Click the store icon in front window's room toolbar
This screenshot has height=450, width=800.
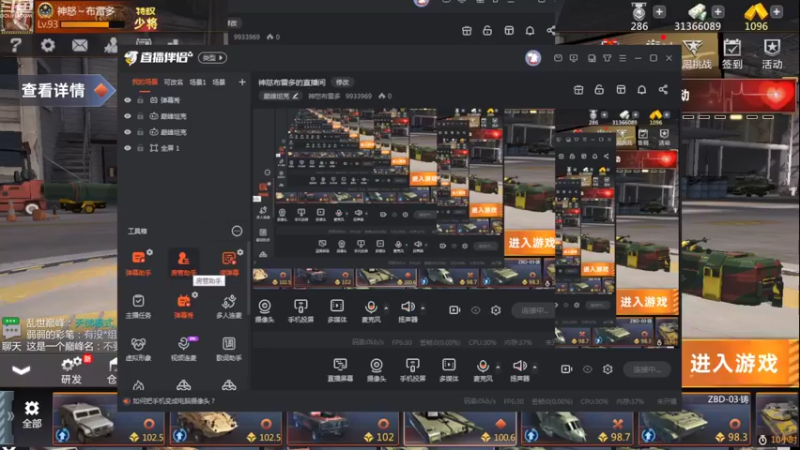tap(578, 90)
